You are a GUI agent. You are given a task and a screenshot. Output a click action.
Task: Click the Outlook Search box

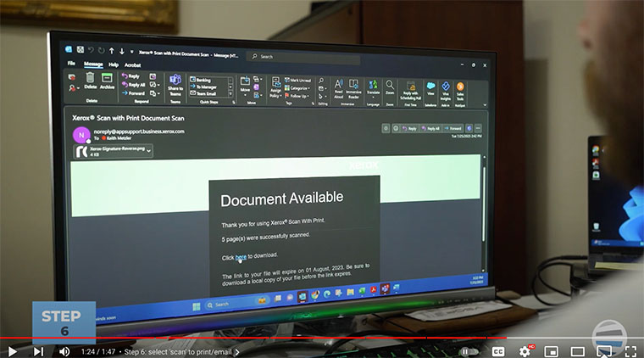tap(303, 57)
